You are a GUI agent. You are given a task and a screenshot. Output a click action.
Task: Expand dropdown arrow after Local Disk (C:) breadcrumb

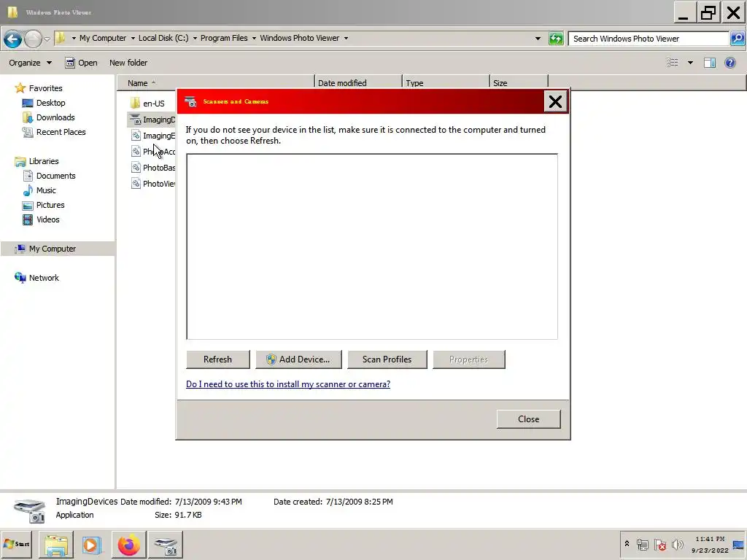pyautogui.click(x=195, y=38)
